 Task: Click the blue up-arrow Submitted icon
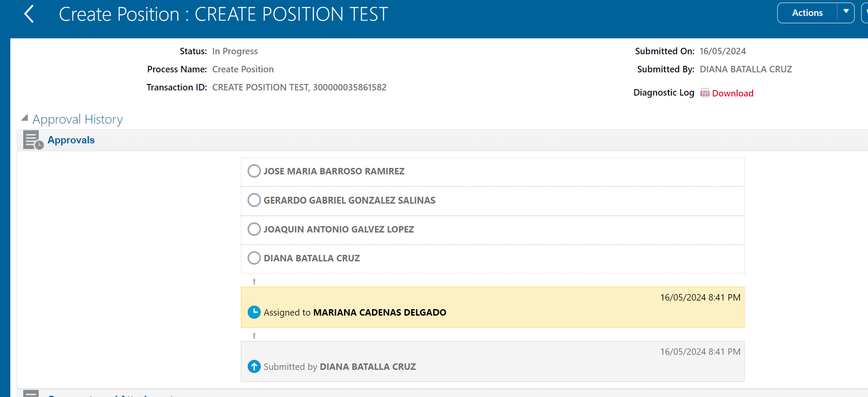(254, 366)
